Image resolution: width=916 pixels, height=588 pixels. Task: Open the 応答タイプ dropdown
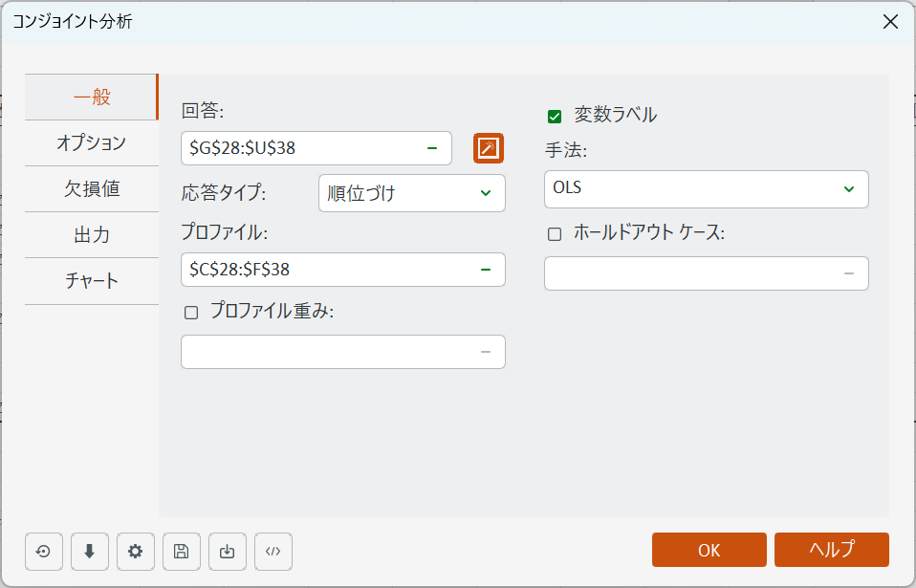tap(411, 193)
